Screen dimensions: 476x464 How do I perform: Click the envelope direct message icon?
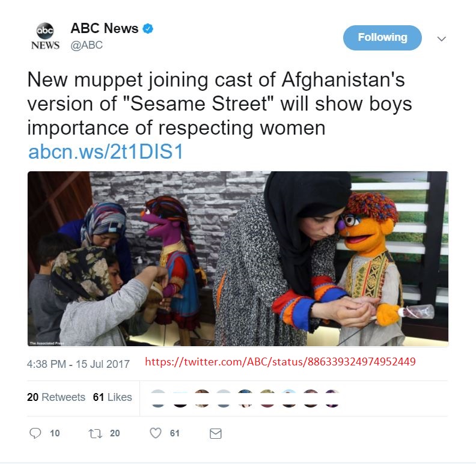click(x=216, y=433)
